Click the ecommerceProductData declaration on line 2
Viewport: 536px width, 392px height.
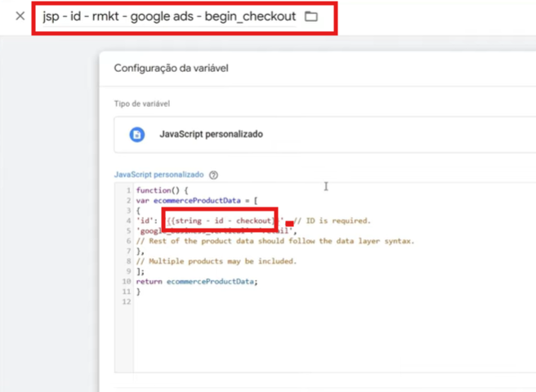(197, 201)
